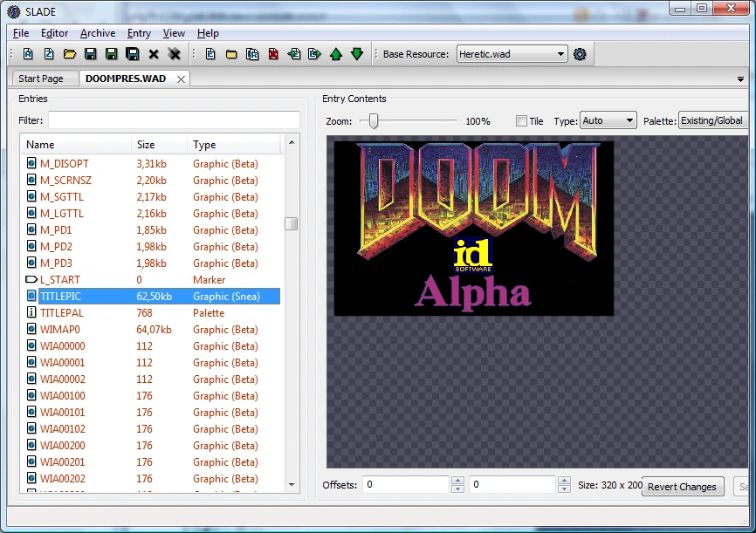756x533 pixels.
Task: Click the Close All double-X icon
Action: [174, 54]
